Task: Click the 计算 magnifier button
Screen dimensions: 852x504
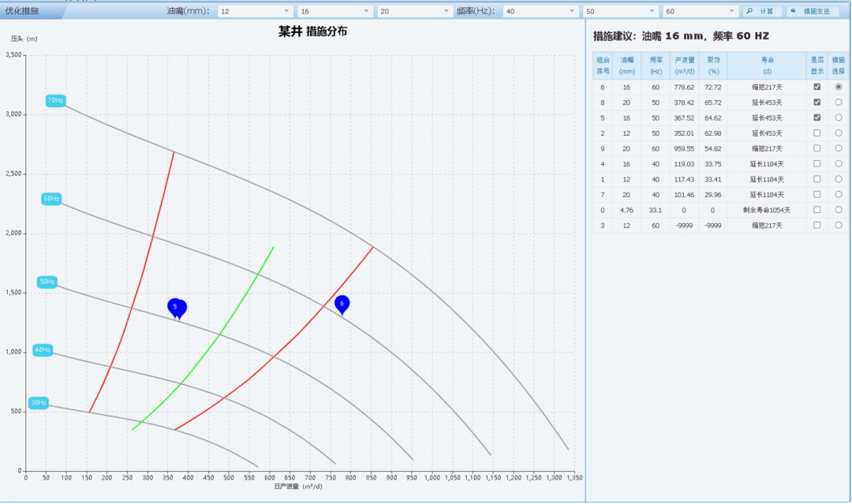Action: [762, 11]
